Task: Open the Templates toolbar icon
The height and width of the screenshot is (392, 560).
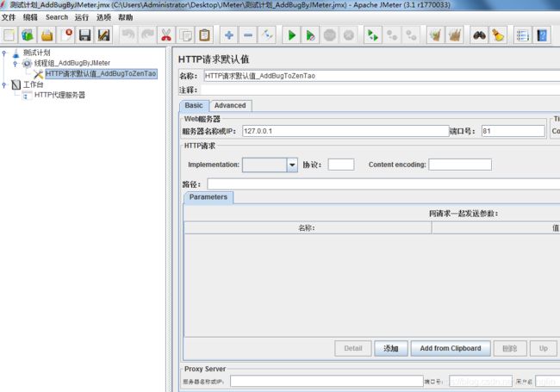Action: (28, 35)
